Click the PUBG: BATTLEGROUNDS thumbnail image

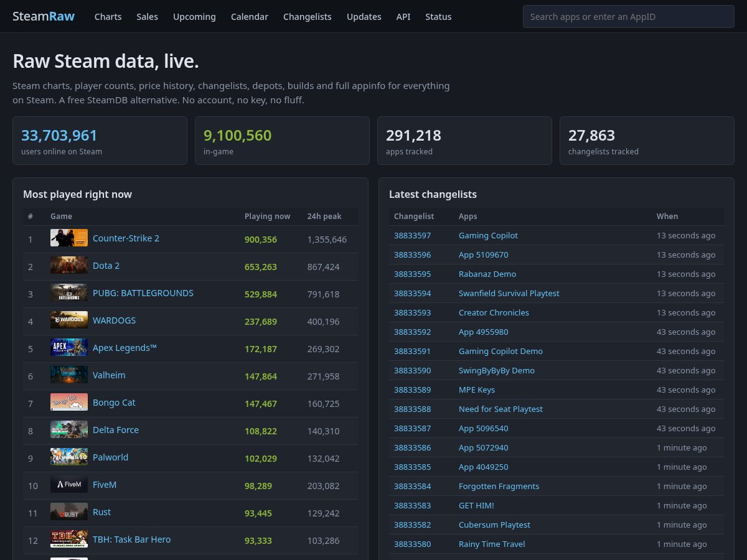coord(69,293)
